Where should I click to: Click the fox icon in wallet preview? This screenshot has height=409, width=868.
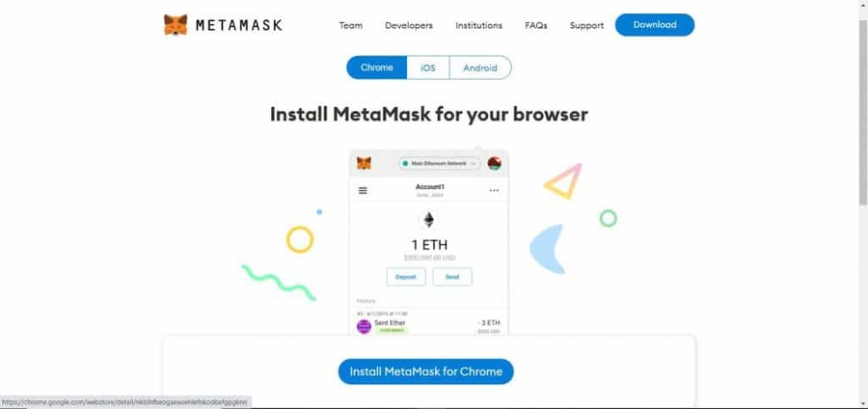(x=364, y=163)
